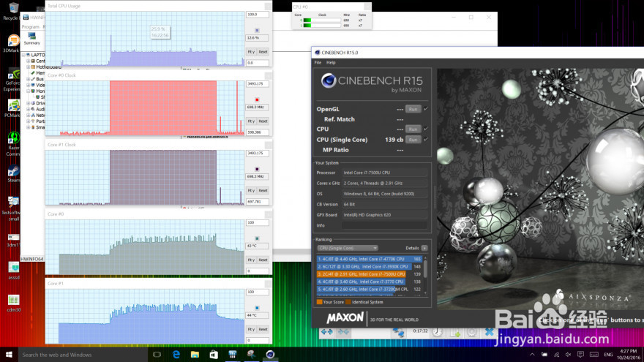Expand the Audio tree node in HWiNFO

(29, 109)
